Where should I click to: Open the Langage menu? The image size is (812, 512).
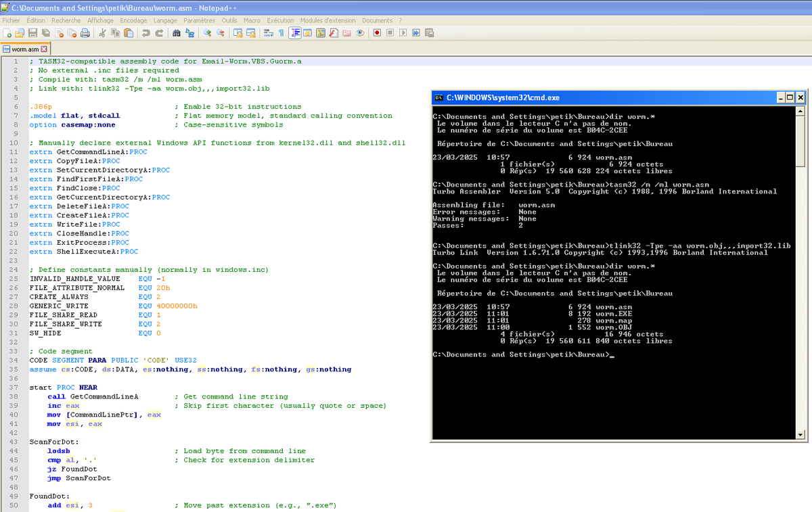[165, 20]
